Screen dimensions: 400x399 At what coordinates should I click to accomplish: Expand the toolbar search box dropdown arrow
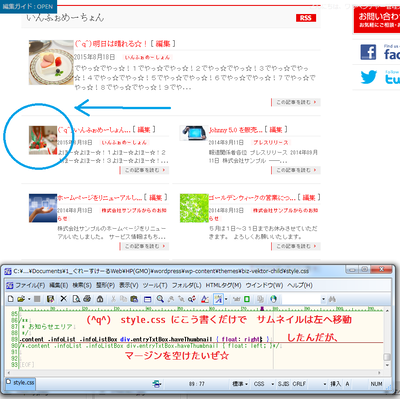pos(323,299)
